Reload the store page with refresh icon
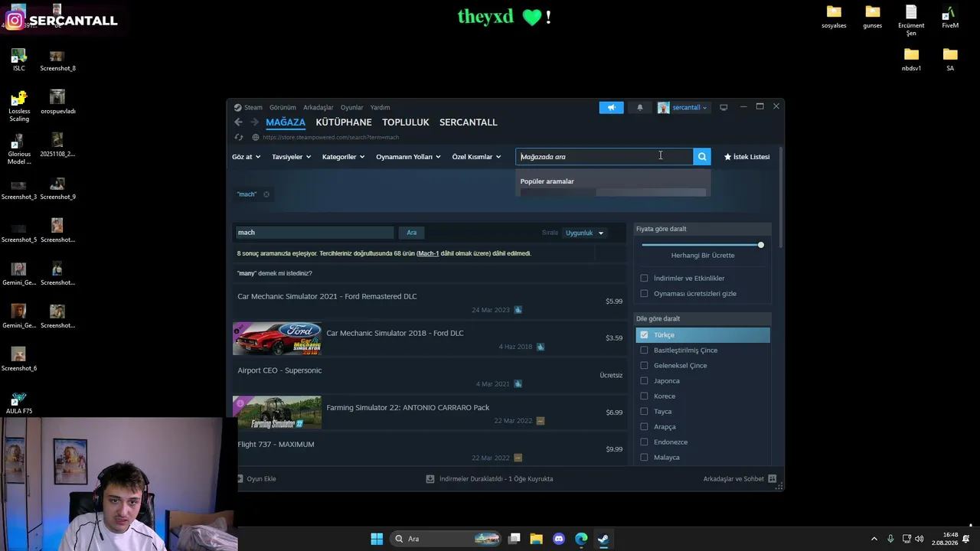The height and width of the screenshot is (551, 980). (239, 138)
